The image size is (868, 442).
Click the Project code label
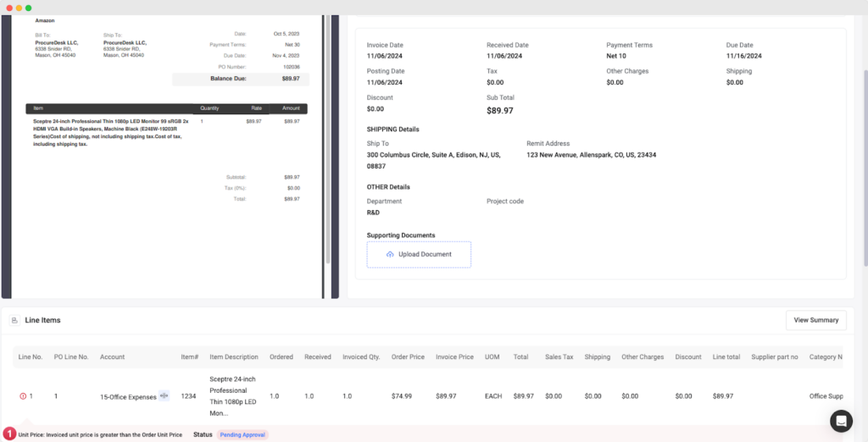(x=505, y=202)
